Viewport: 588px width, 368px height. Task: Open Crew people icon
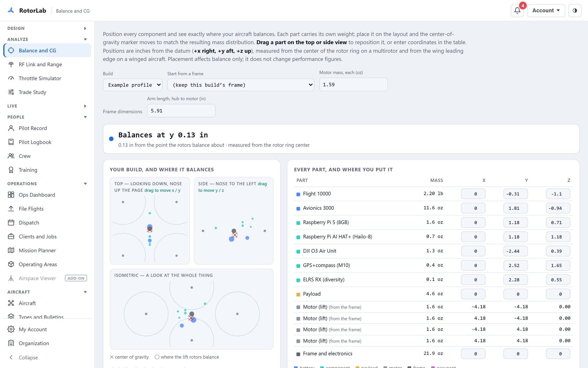(x=11, y=156)
